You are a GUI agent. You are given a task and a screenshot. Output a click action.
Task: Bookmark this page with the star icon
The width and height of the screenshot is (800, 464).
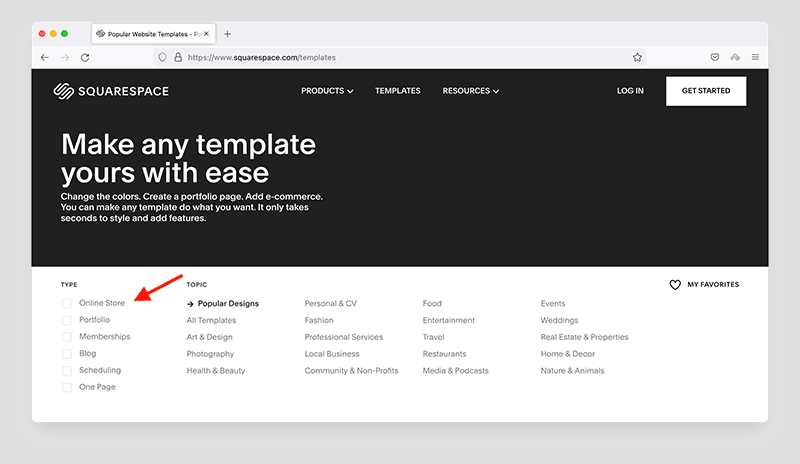637,57
